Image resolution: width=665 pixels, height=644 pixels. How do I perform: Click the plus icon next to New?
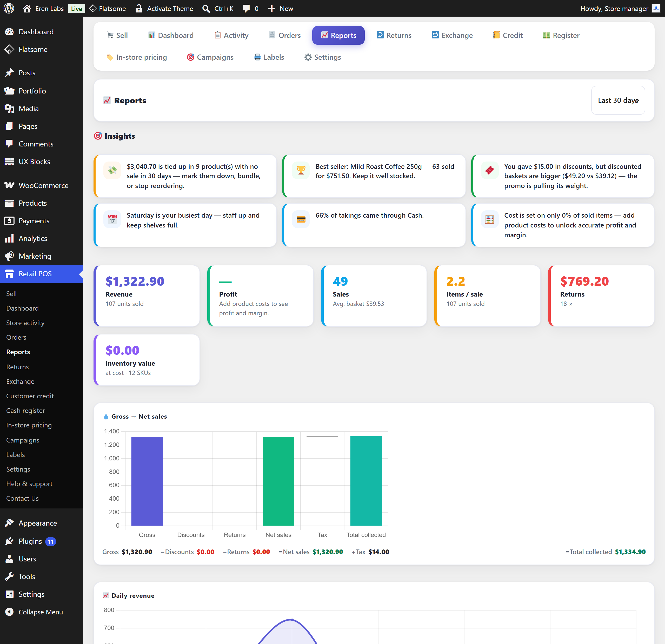click(271, 9)
